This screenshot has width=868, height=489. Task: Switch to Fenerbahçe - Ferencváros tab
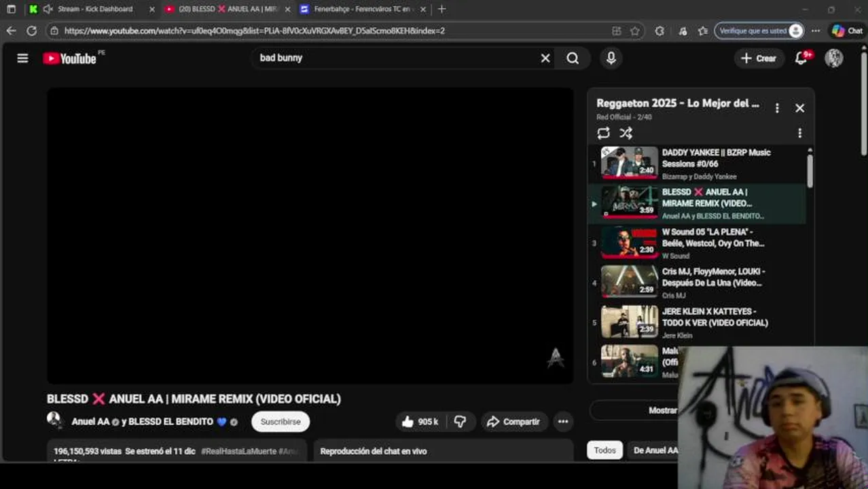tap(363, 9)
